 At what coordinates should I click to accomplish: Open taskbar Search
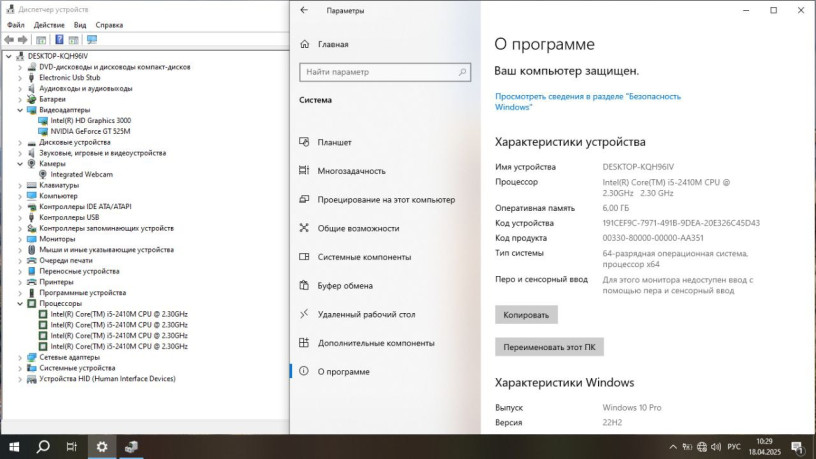click(x=43, y=447)
